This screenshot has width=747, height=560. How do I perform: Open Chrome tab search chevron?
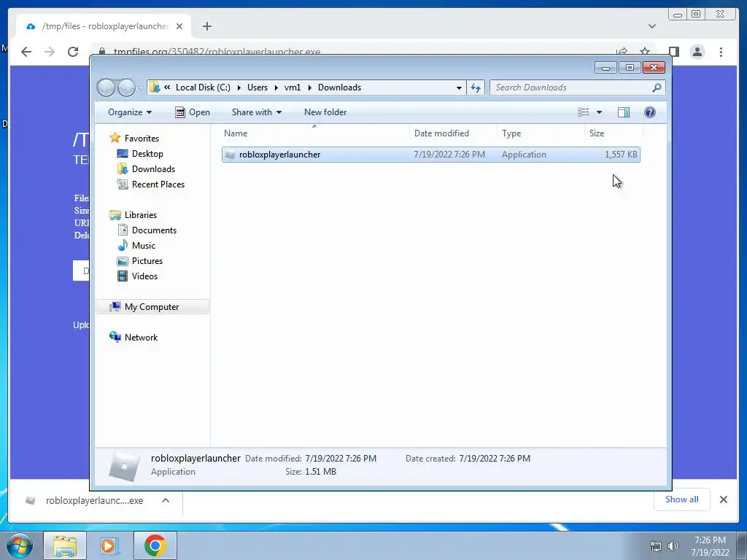(x=652, y=26)
